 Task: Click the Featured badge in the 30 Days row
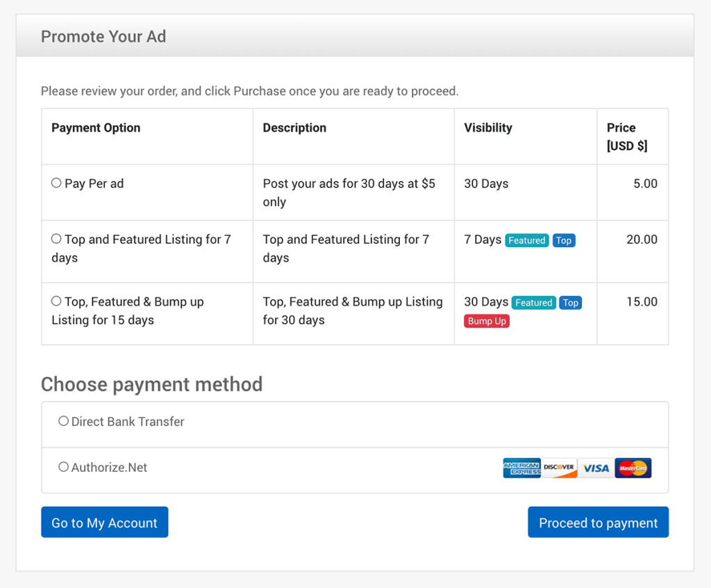[534, 303]
